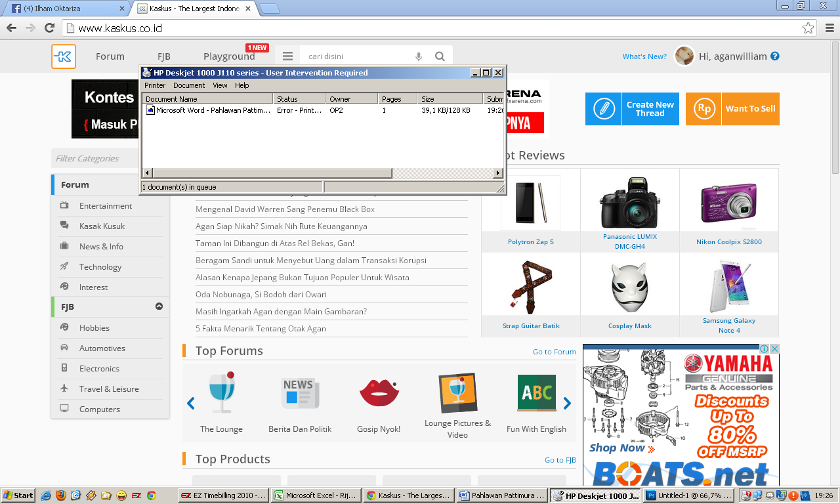
Task: Click the Panasonic LUMIX DMC-GH4 thumbnail
Action: pyautogui.click(x=630, y=202)
